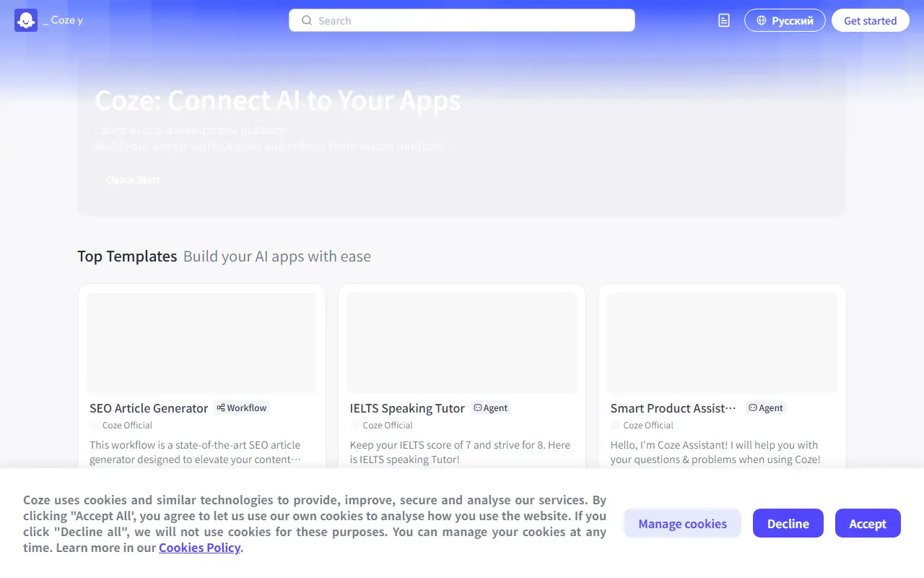Open Manage cookies settings
924x578 pixels.
point(682,523)
